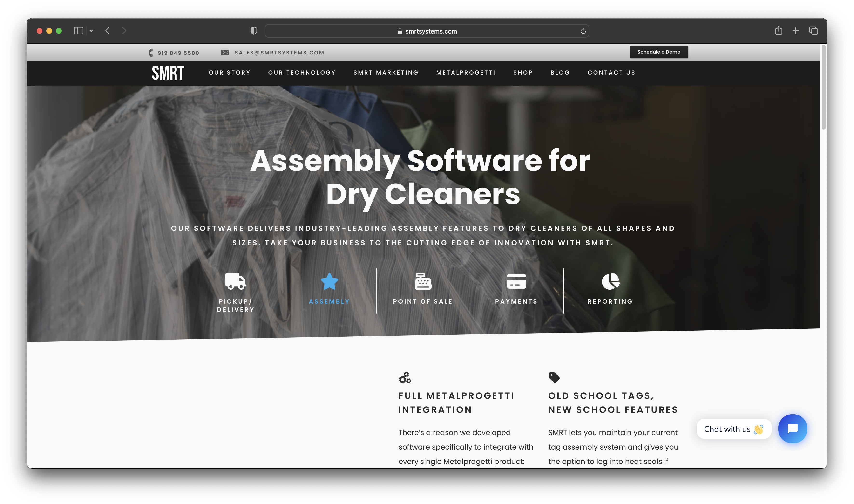The width and height of the screenshot is (854, 504).
Task: Show the tab overview icon
Action: (x=813, y=31)
